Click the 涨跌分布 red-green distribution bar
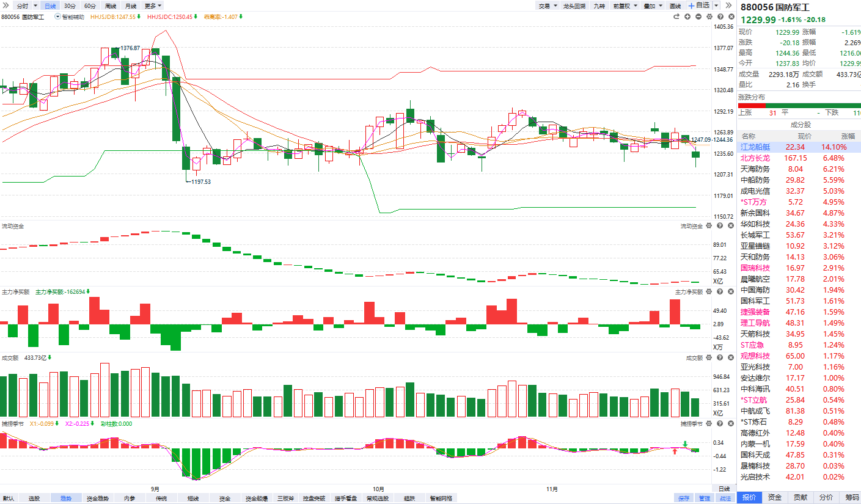This screenshot has width=861, height=504. pyautogui.click(x=799, y=105)
